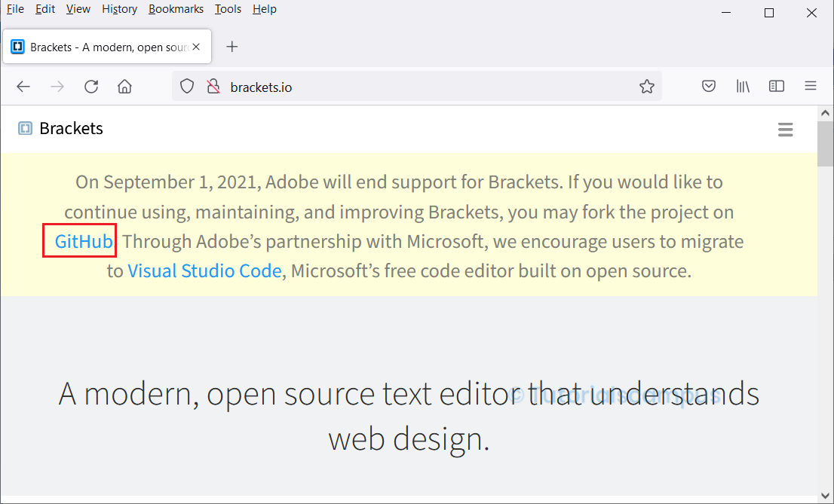Open the Bookmarks menu

[176, 9]
